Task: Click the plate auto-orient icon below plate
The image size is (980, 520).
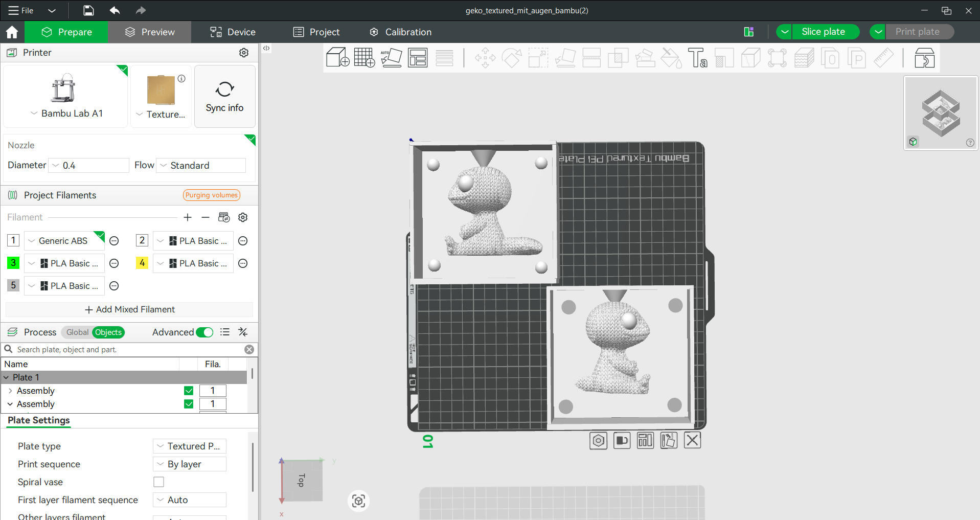Action: (669, 440)
